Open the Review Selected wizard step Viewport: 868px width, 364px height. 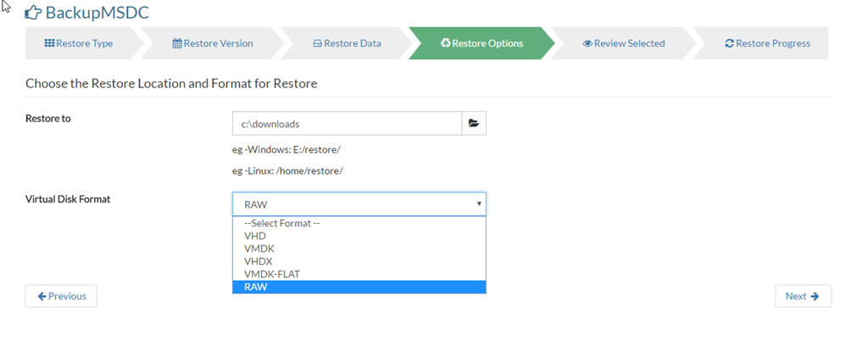click(x=623, y=43)
